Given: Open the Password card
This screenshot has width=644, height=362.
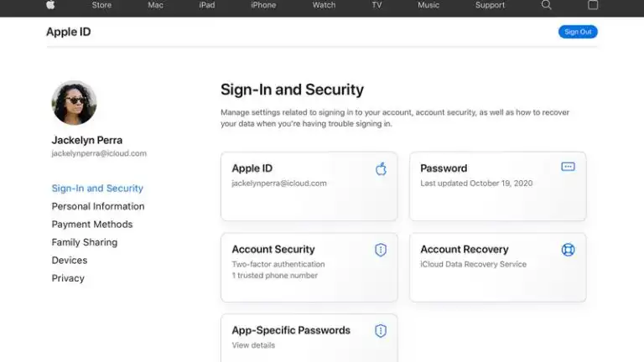Looking at the screenshot, I should (x=497, y=186).
